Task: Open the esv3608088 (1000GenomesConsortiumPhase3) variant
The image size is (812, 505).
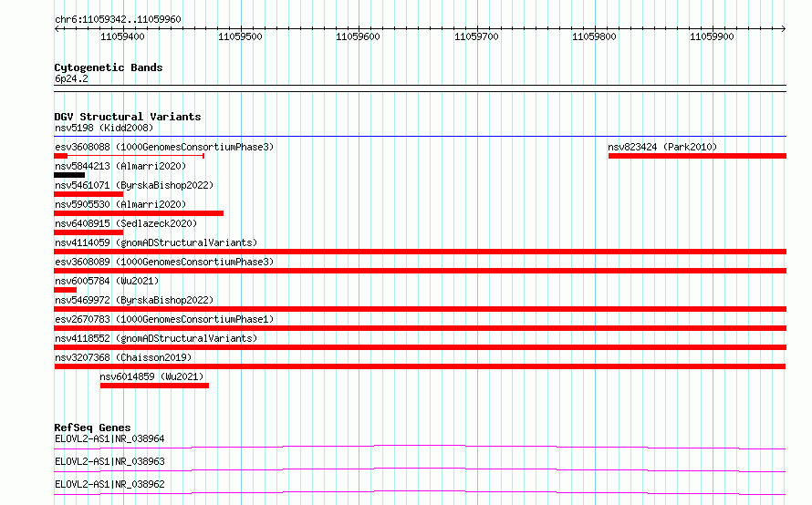Action: [164, 147]
